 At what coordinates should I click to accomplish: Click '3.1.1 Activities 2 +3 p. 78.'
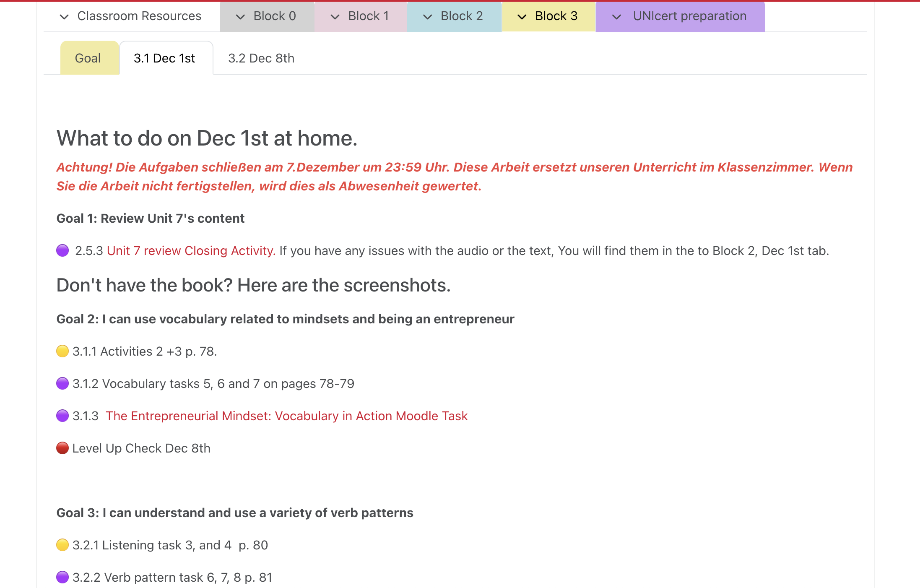(x=145, y=351)
